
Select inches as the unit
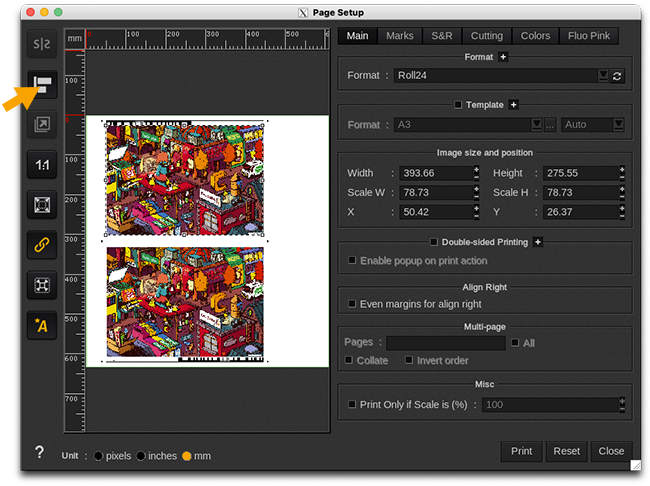tap(141, 456)
